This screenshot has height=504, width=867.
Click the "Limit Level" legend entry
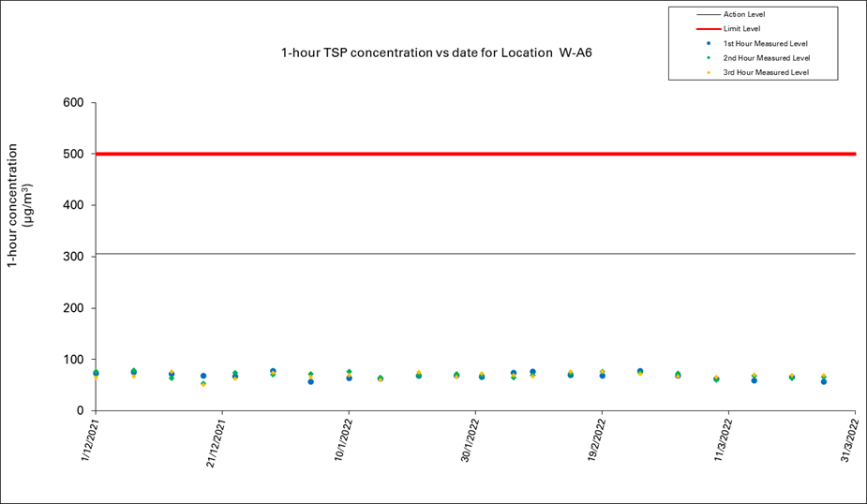point(741,29)
